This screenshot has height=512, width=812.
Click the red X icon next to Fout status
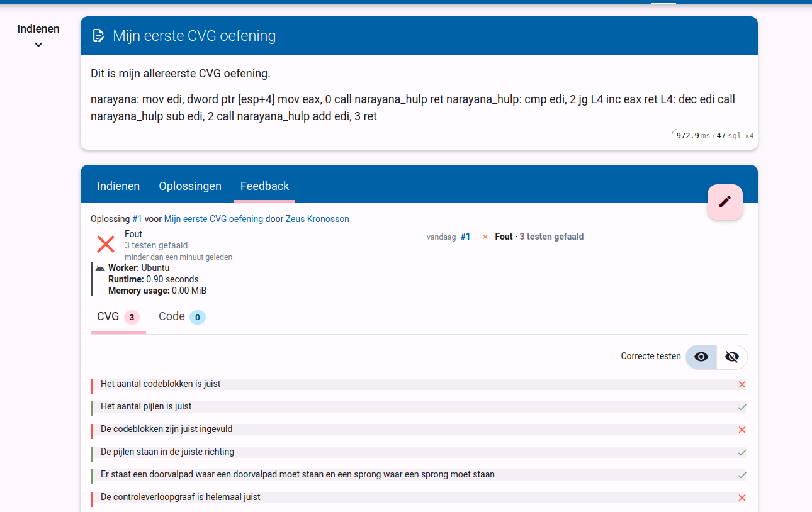[105, 244]
